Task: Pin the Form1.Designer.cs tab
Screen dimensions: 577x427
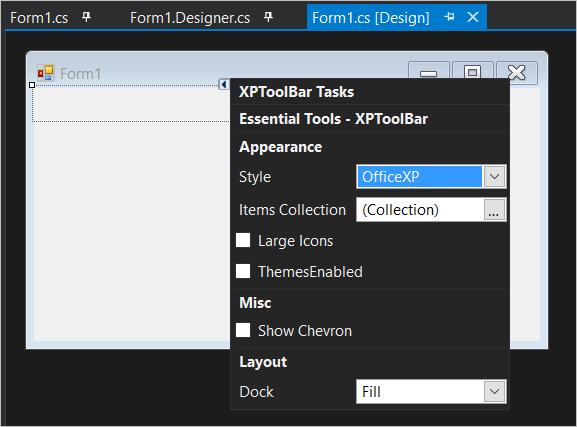Action: (x=269, y=17)
